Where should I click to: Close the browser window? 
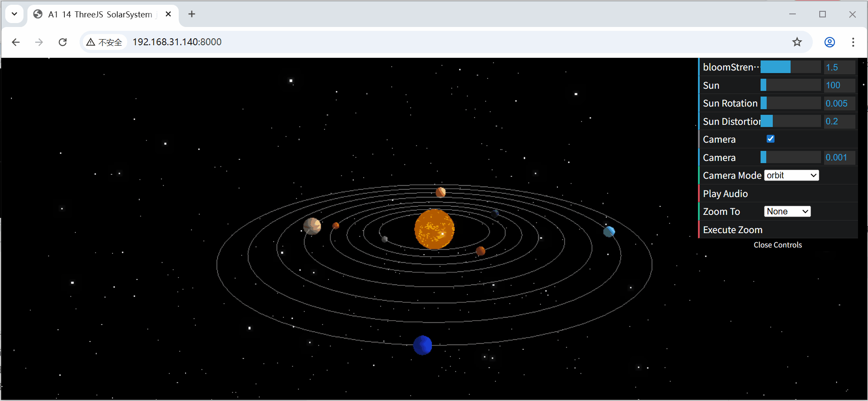[852, 14]
